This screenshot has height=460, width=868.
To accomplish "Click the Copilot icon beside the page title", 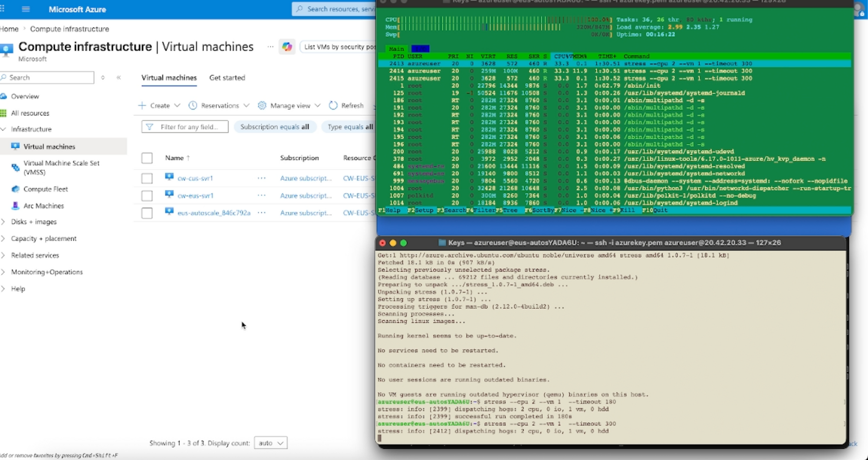I will click(x=287, y=47).
